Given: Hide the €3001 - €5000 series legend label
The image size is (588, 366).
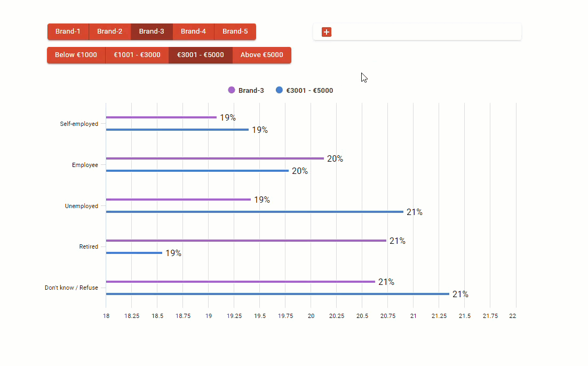Looking at the screenshot, I should (x=309, y=91).
